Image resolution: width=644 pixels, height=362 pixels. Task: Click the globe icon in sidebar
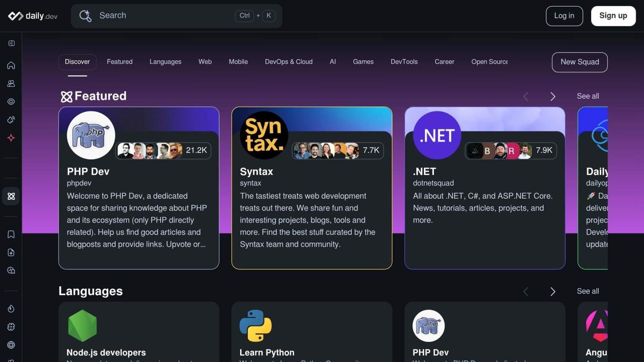point(11,345)
